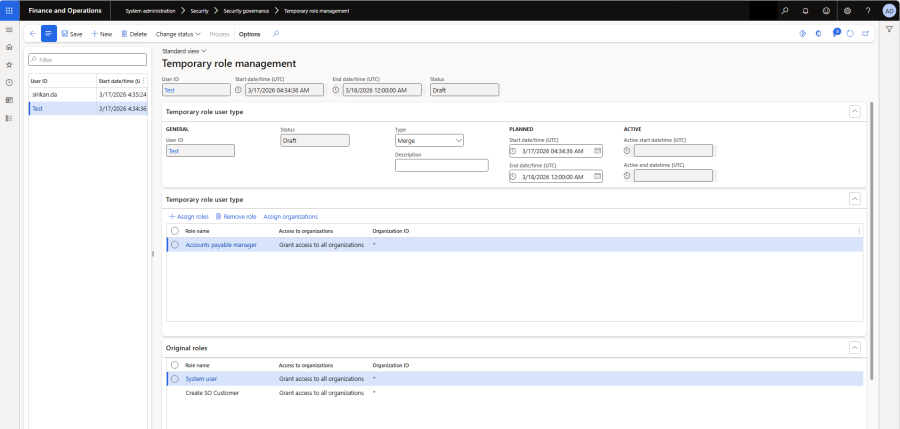Image resolution: width=900 pixels, height=429 pixels.
Task: Click the back arrow in the action pane
Action: coord(32,33)
